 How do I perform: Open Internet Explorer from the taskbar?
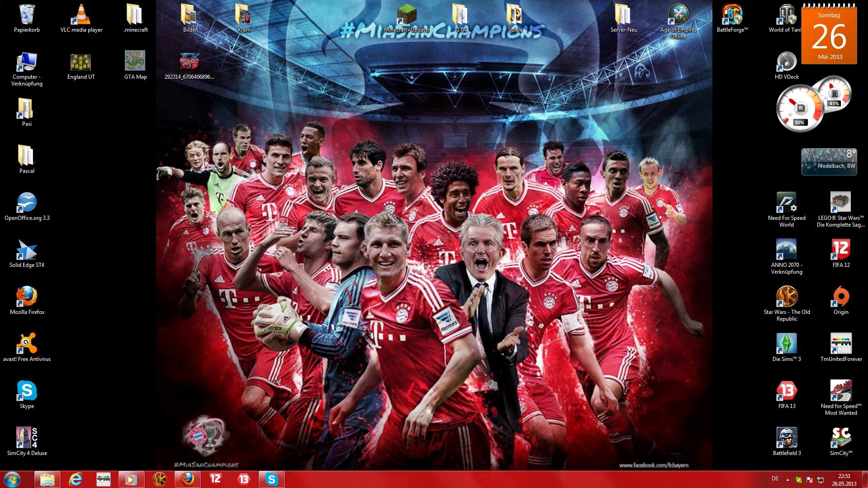click(75, 479)
